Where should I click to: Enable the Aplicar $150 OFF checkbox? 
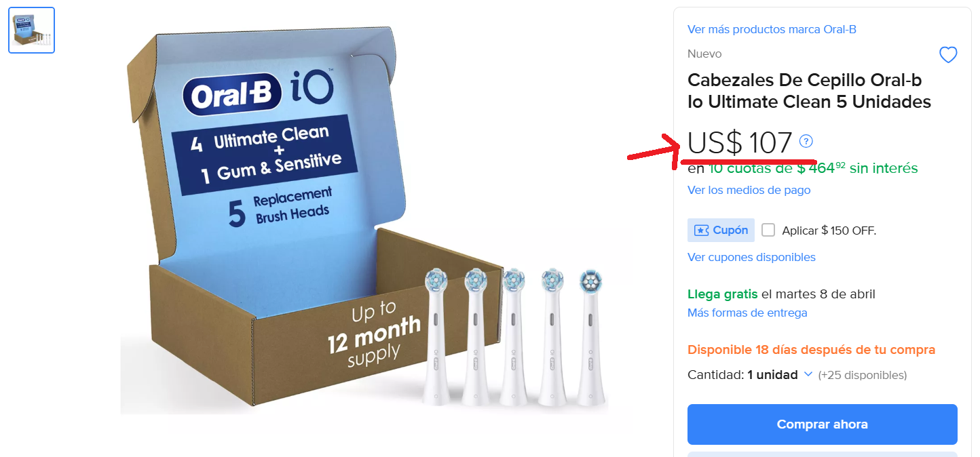tap(768, 230)
